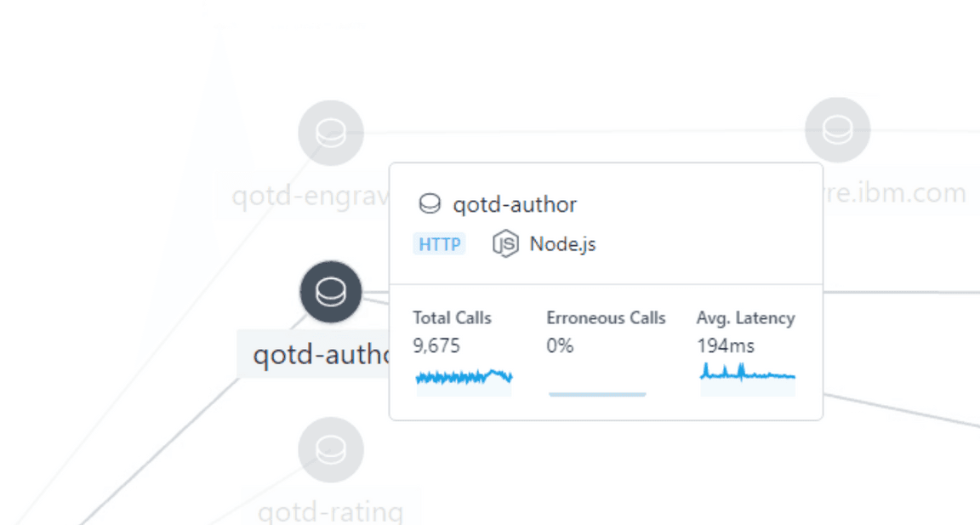Image resolution: width=980 pixels, height=525 pixels.
Task: Click the Total Calls heading
Action: 453,318
